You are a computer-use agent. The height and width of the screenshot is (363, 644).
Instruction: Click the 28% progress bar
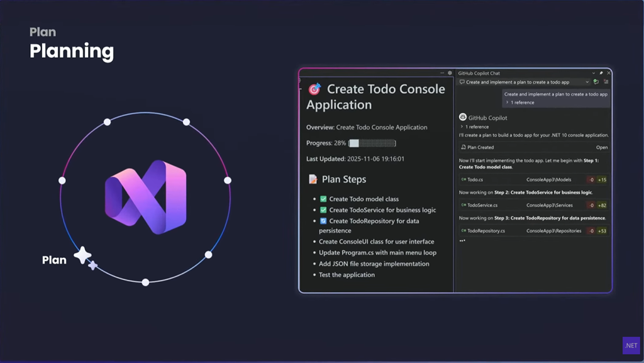pos(372,143)
